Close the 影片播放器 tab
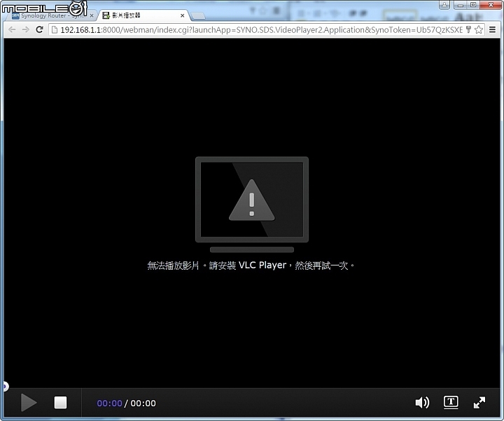The height and width of the screenshot is (421, 504). coord(182,15)
